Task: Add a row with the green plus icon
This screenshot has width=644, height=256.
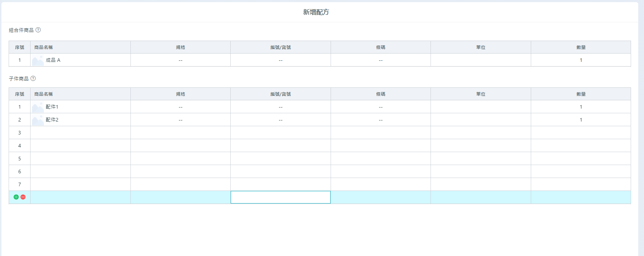Action: tap(16, 197)
